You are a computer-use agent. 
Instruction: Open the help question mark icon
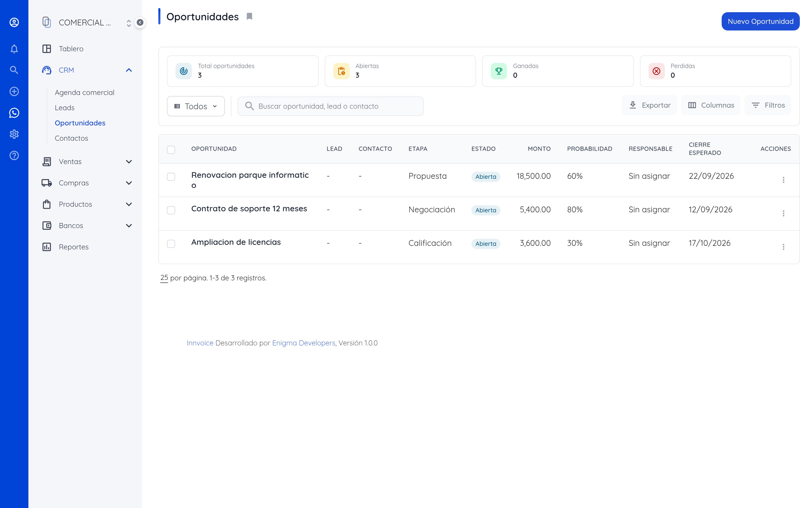click(x=14, y=155)
